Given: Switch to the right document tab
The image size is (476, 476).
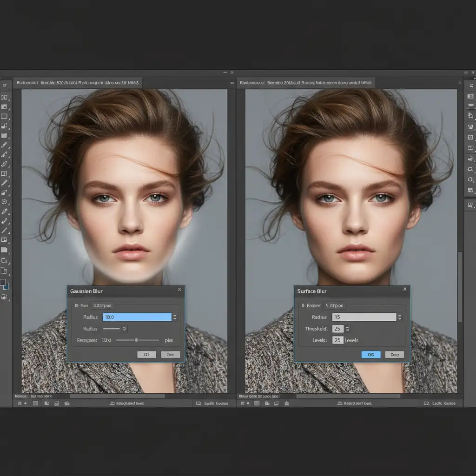Looking at the screenshot, I should tap(306, 83).
